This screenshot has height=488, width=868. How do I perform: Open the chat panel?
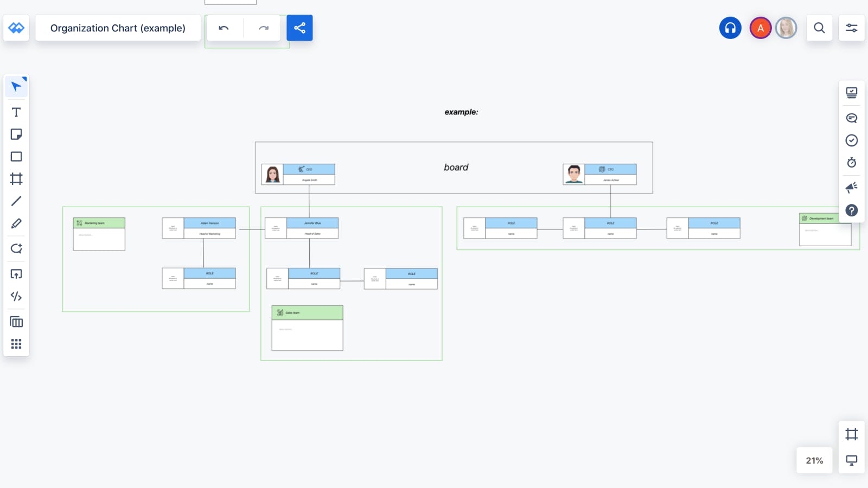[852, 119]
